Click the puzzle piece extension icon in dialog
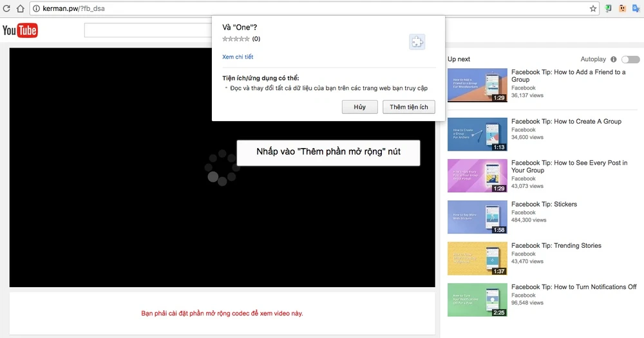The image size is (644, 338). click(417, 42)
